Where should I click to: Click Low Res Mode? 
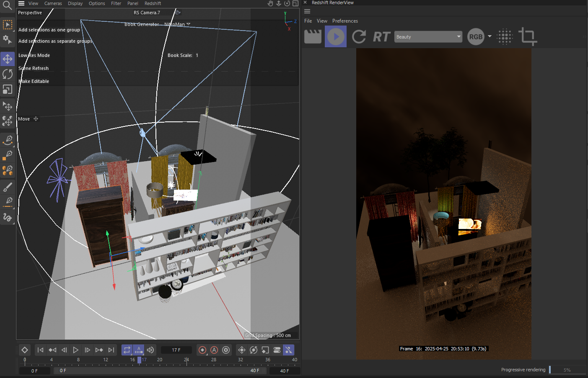click(34, 55)
